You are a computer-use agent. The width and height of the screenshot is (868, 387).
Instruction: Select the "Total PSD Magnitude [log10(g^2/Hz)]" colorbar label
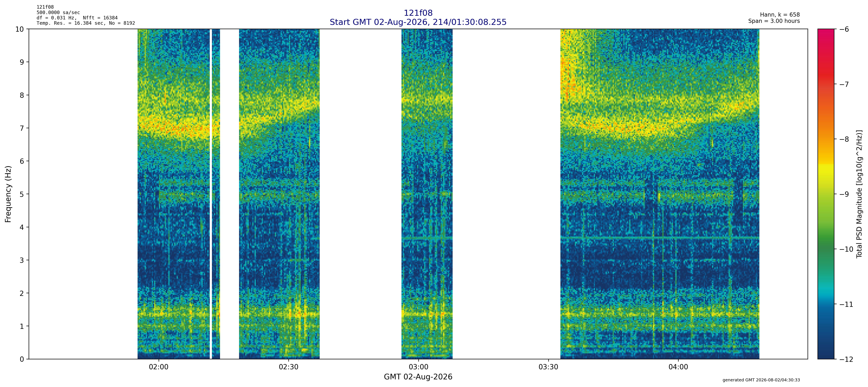point(859,194)
